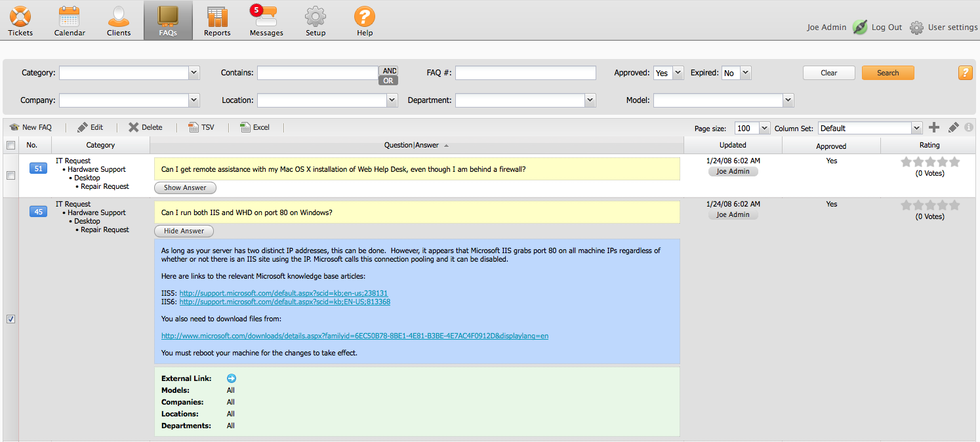Toggle the select-all FAQs checkbox

click(10, 145)
